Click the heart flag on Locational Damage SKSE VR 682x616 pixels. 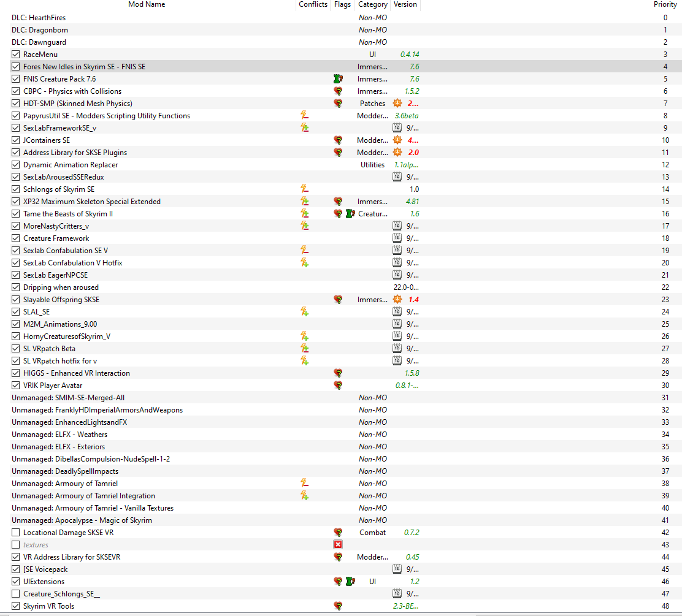click(x=338, y=533)
